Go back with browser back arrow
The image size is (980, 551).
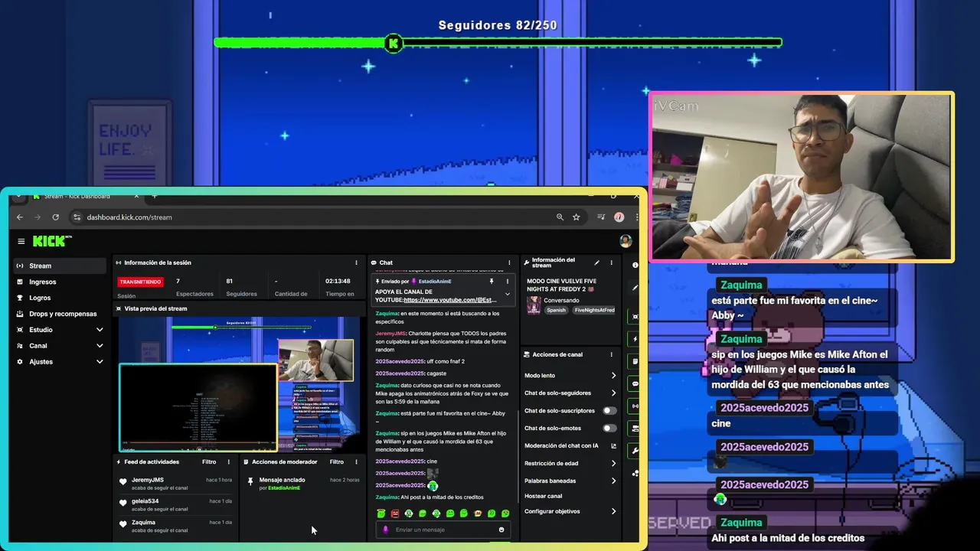[21, 217]
